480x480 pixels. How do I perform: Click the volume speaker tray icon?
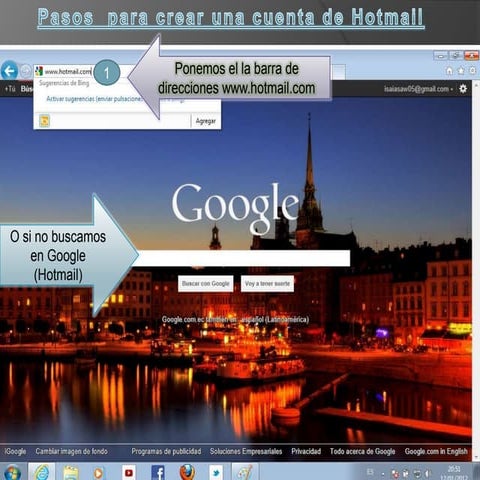[428, 473]
